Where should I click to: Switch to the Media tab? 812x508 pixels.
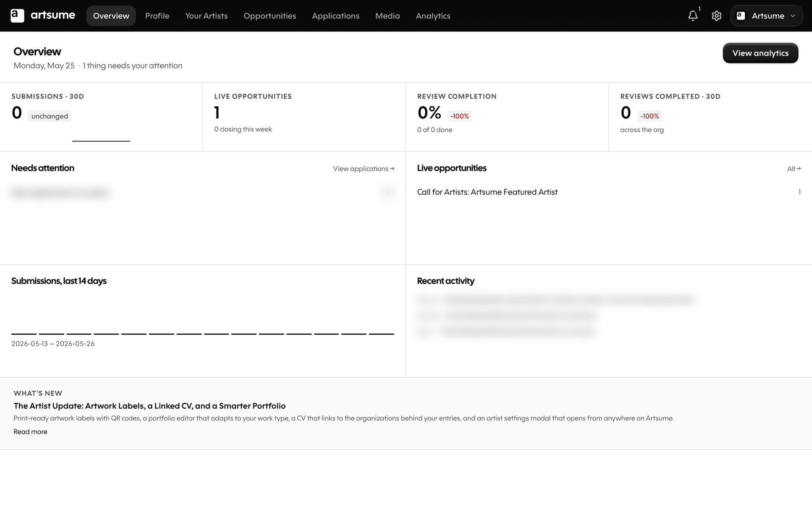(x=387, y=16)
